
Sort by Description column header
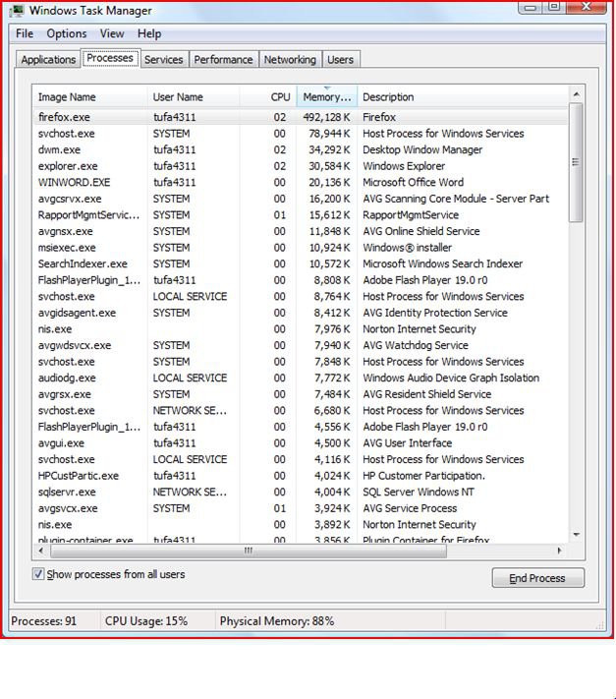(x=463, y=97)
